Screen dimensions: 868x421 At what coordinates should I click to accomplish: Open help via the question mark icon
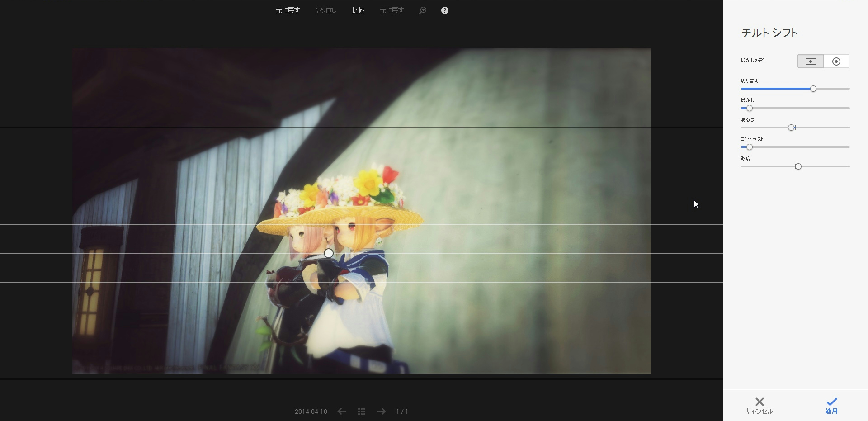point(445,10)
